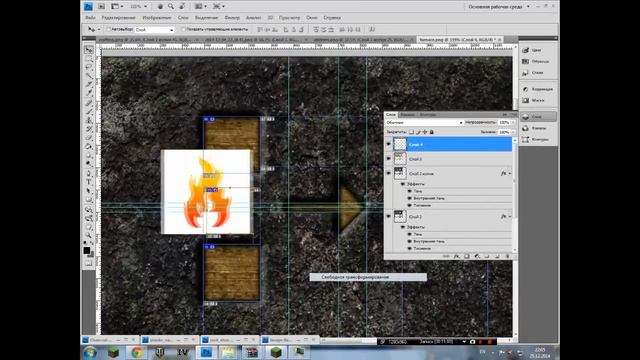Hide layer Слой 3 via eye icon

pos(389,159)
